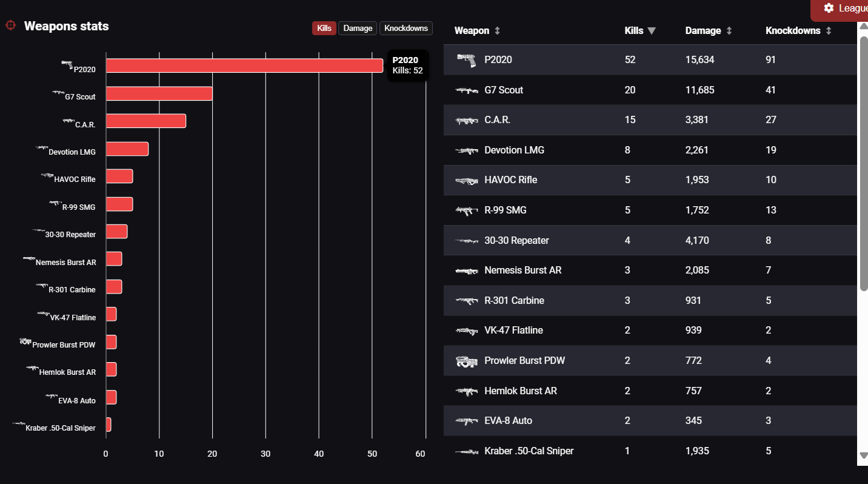Viewport: 868px width, 484px height.
Task: Switch chart to Knockdowns view
Action: (406, 28)
